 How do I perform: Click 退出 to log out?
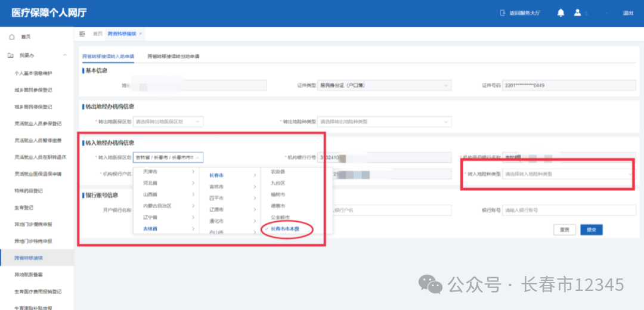pos(628,13)
